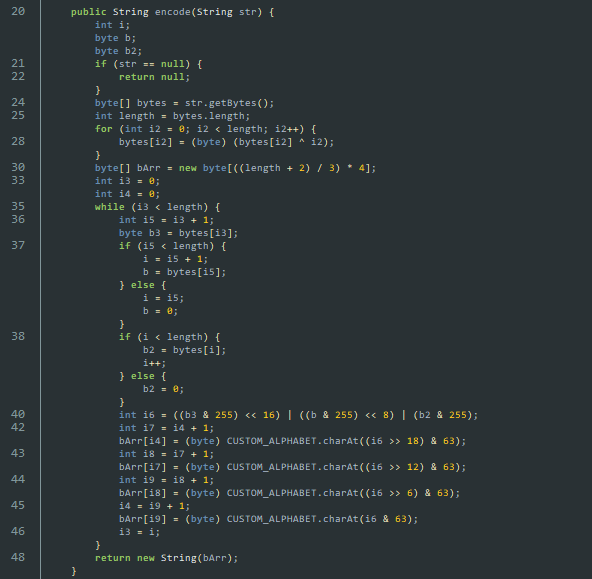This screenshot has height=579, width=592.
Task: Click line number 20 in gutter
Action: tap(18, 11)
